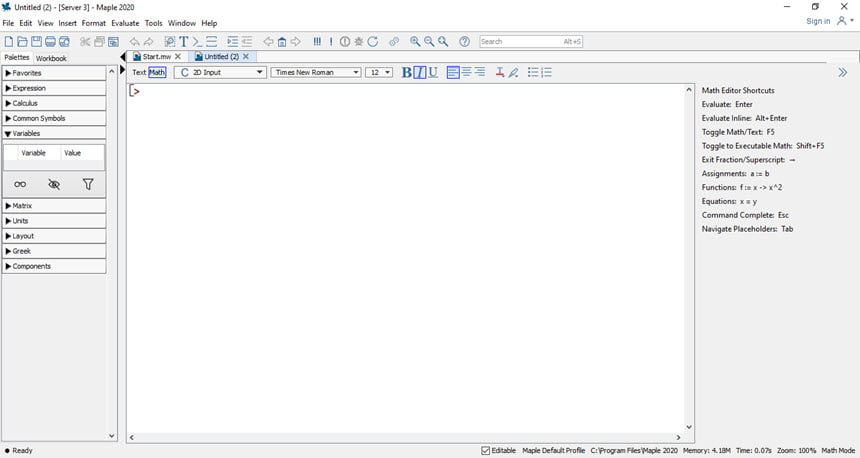Filter variables with the funnel icon
The width and height of the screenshot is (860, 458).
(88, 184)
